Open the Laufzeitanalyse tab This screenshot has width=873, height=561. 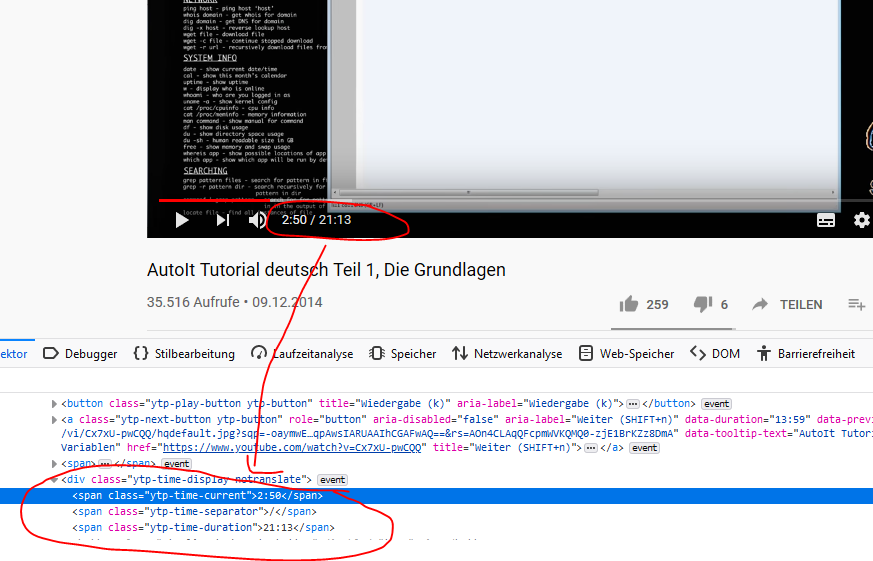click(302, 353)
